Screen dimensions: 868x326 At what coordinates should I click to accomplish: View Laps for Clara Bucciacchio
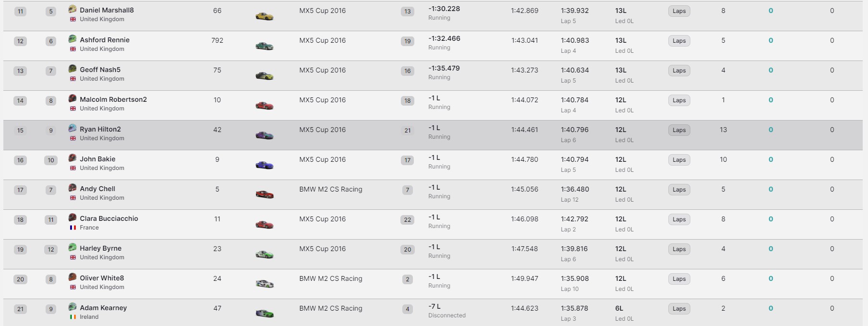[679, 219]
